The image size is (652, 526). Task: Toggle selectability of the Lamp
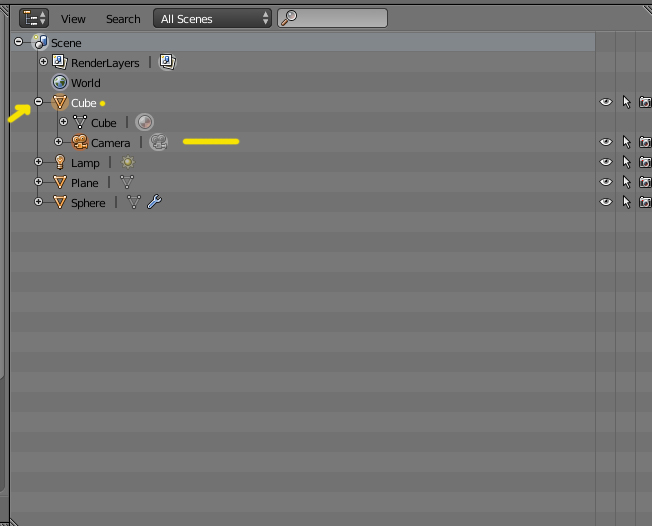click(x=626, y=162)
